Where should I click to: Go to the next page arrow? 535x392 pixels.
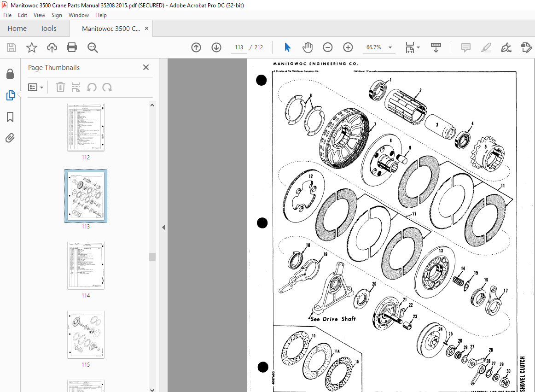click(x=216, y=47)
